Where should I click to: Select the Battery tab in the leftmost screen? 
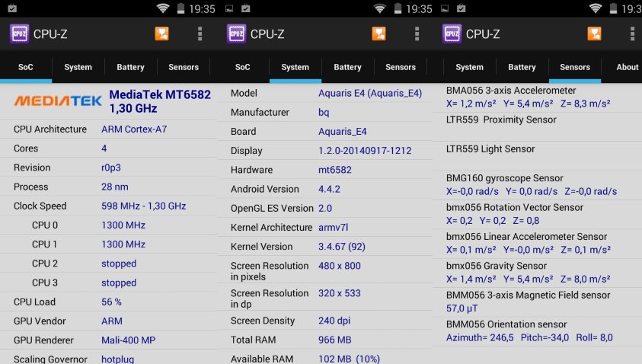point(130,67)
